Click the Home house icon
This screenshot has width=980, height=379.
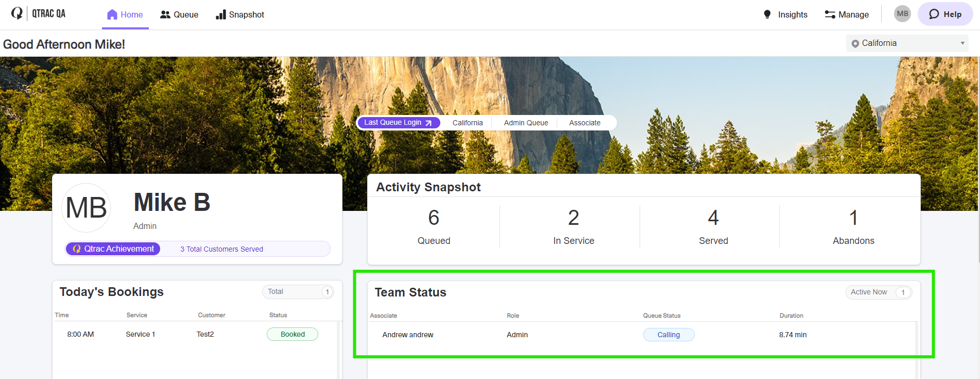[112, 14]
